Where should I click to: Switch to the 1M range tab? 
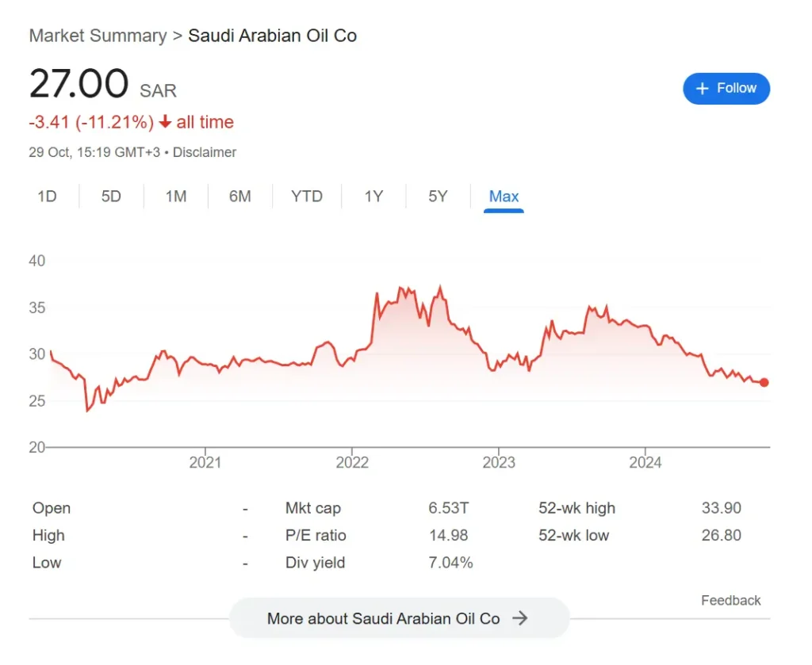tap(175, 197)
